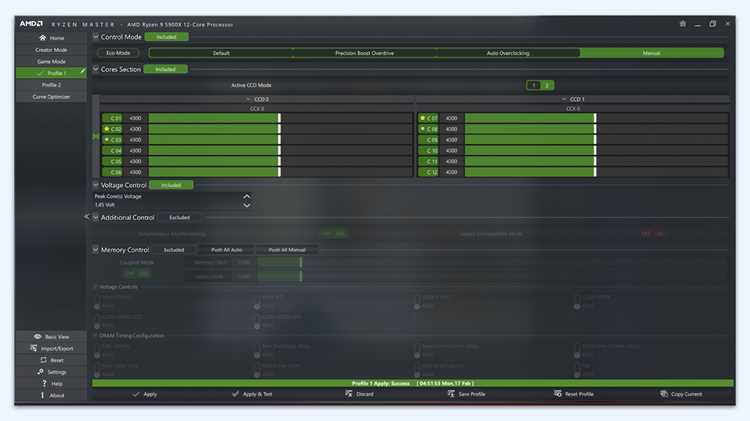
Task: Select the Manual control mode
Action: (651, 53)
